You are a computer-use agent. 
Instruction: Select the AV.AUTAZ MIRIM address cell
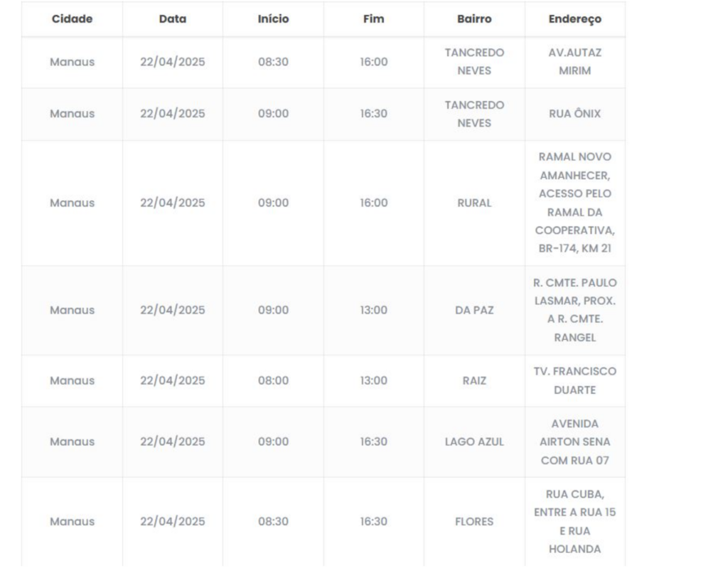point(575,62)
